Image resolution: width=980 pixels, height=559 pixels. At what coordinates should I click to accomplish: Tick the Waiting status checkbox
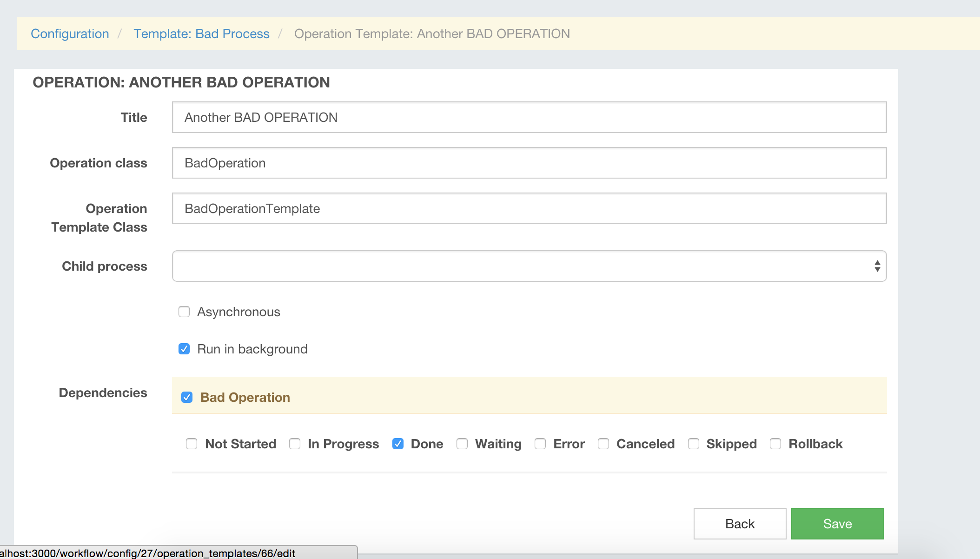click(462, 444)
